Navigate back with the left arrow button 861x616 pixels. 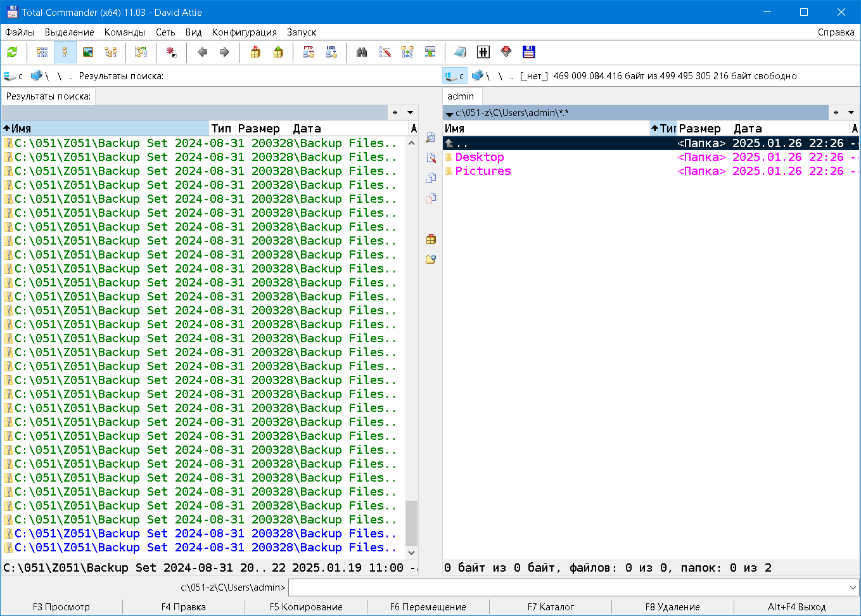tap(202, 52)
